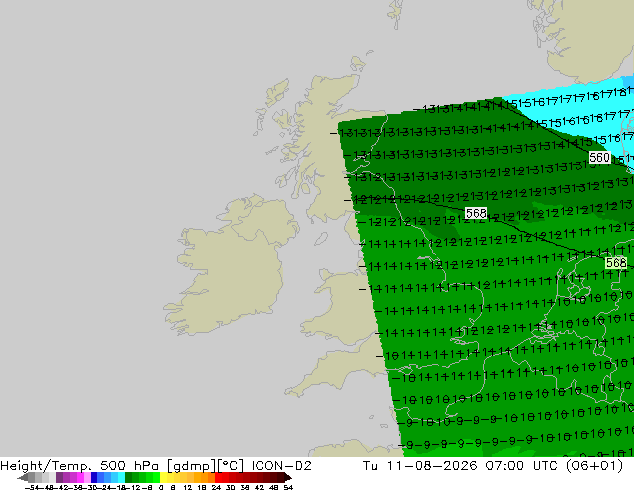Click the 568 contour label near Denmark
Viewport: 634px width, 490px height.
(x=616, y=263)
